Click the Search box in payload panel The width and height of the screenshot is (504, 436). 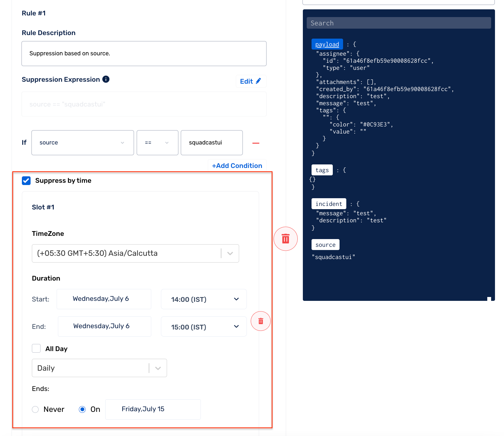[x=399, y=23]
